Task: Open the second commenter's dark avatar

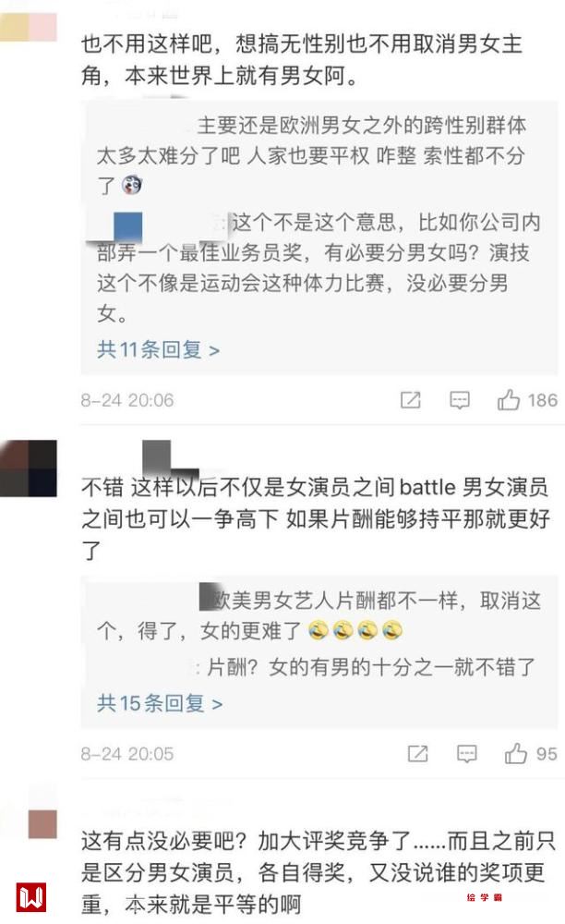Action: tap(29, 468)
